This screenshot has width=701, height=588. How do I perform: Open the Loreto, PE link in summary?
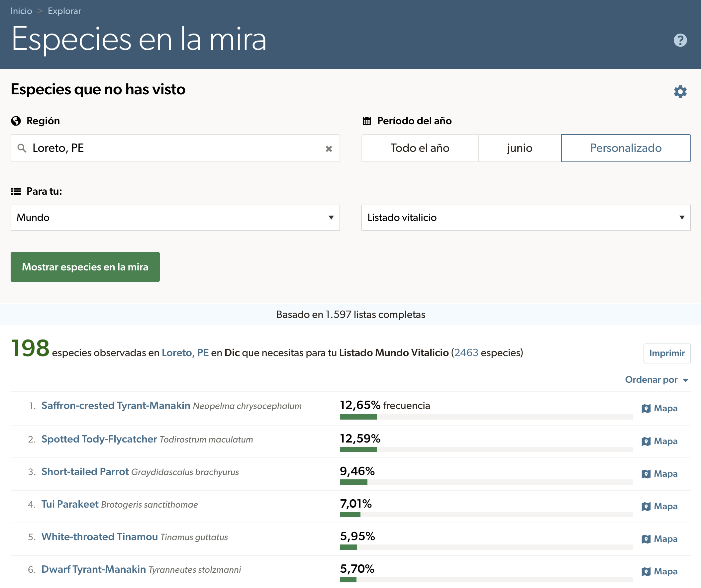click(185, 353)
